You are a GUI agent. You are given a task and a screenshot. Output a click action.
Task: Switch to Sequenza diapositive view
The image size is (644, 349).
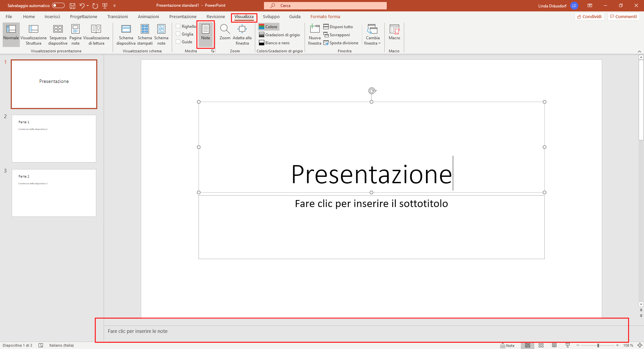coord(58,34)
